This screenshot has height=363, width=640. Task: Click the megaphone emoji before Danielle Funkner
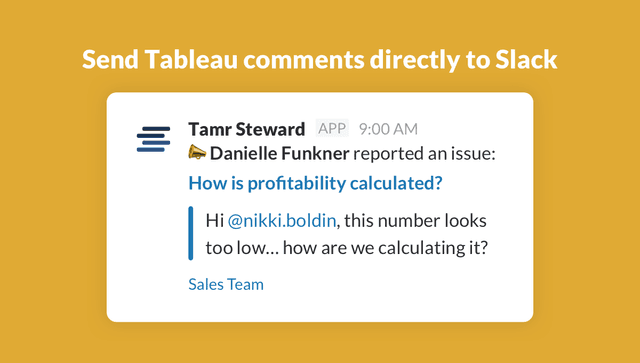click(197, 153)
